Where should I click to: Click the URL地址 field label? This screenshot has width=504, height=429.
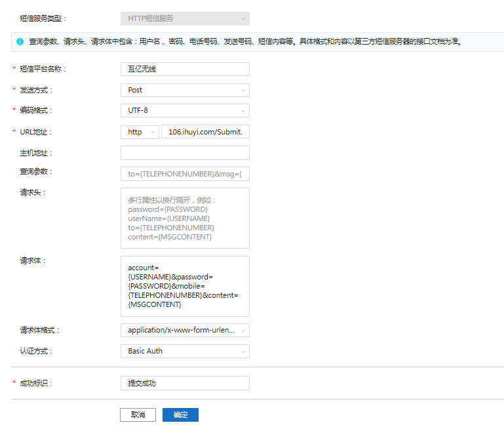(35, 132)
